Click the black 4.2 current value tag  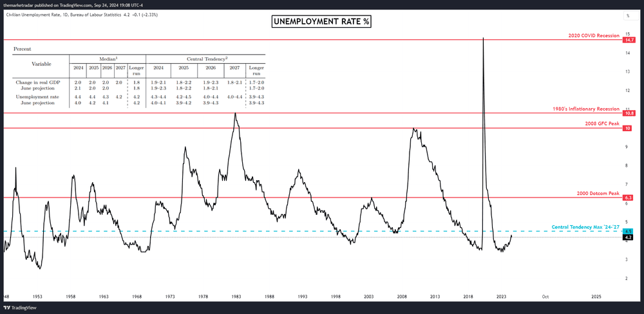[629, 237]
